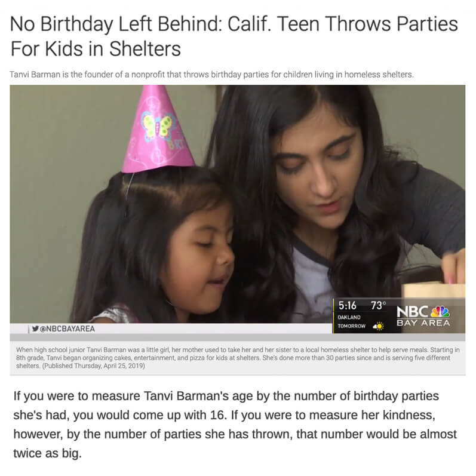The height and width of the screenshot is (476, 476).
Task: Click the video caption starting 'When high school junior'
Action: [238, 358]
